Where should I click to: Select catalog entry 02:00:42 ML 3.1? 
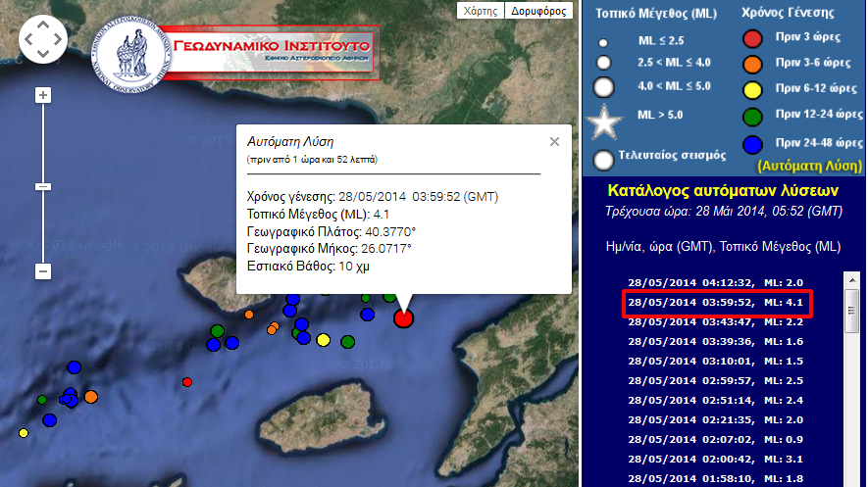click(715, 460)
